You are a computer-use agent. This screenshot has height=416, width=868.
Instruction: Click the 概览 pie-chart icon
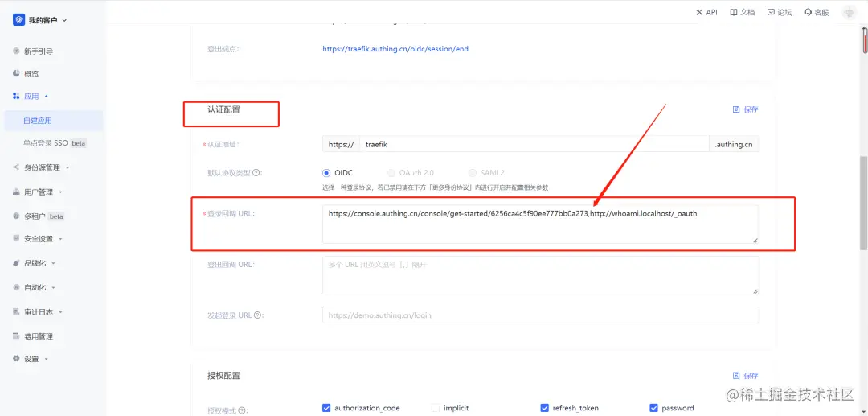point(16,73)
